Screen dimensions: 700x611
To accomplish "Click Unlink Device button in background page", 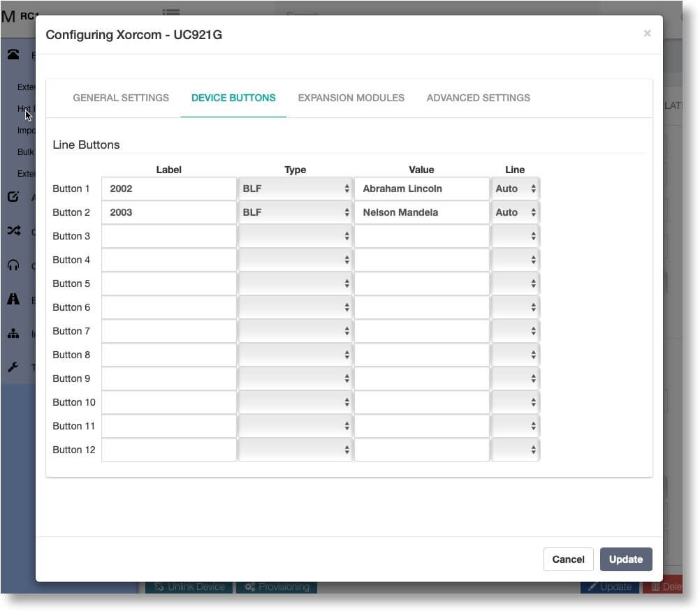I will tap(189, 587).
